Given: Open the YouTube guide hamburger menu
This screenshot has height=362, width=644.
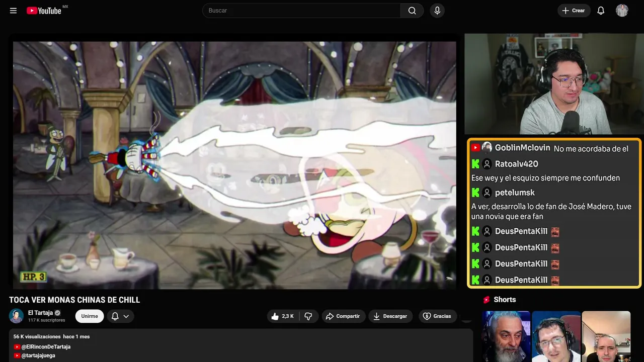Looking at the screenshot, I should (14, 11).
